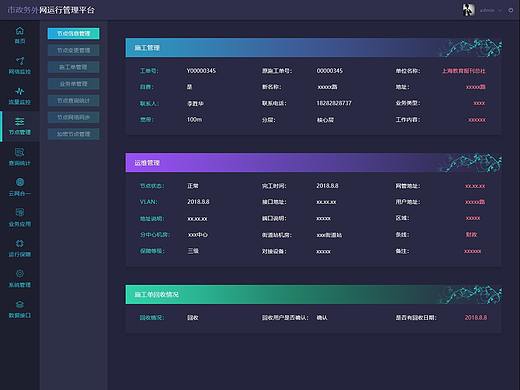Open the 系统管理 system management gear icon
The width and height of the screenshot is (520, 390).
click(x=20, y=274)
